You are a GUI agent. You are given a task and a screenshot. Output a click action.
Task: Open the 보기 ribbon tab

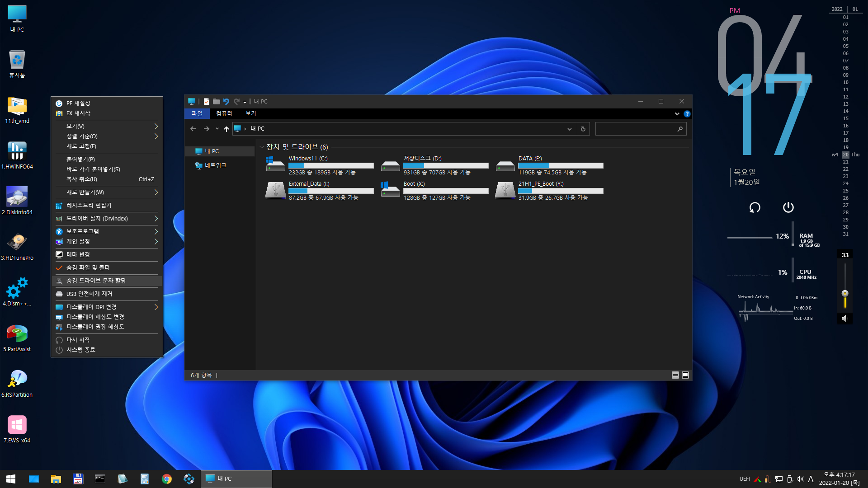click(251, 114)
